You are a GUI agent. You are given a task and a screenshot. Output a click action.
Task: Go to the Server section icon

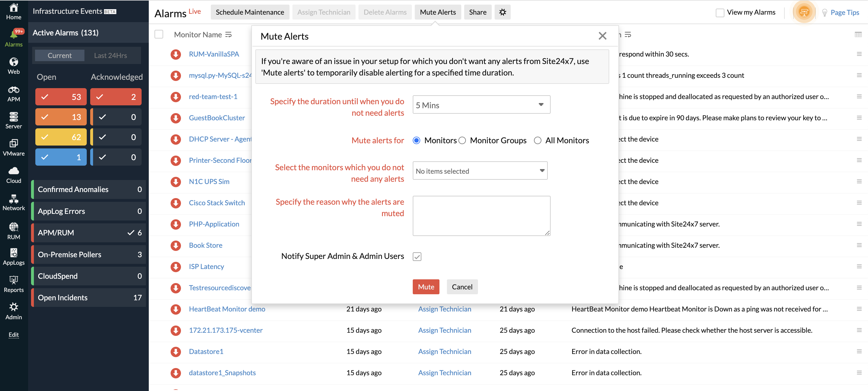click(13, 117)
